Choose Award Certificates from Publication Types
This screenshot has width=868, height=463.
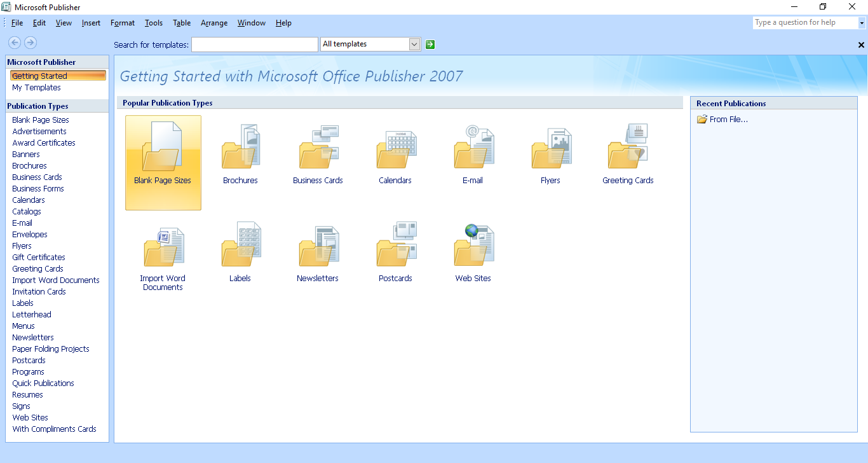[44, 143]
